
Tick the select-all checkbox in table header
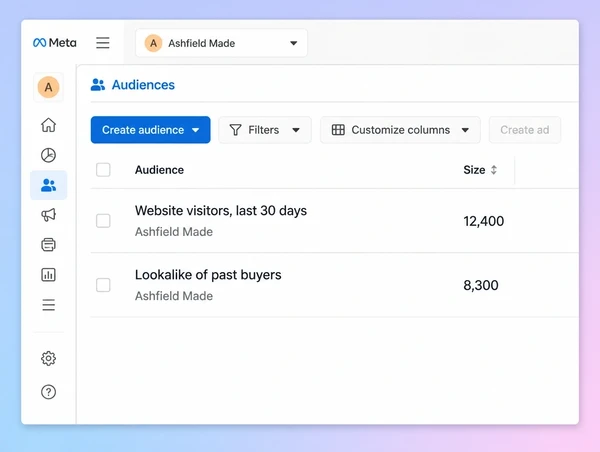click(103, 170)
